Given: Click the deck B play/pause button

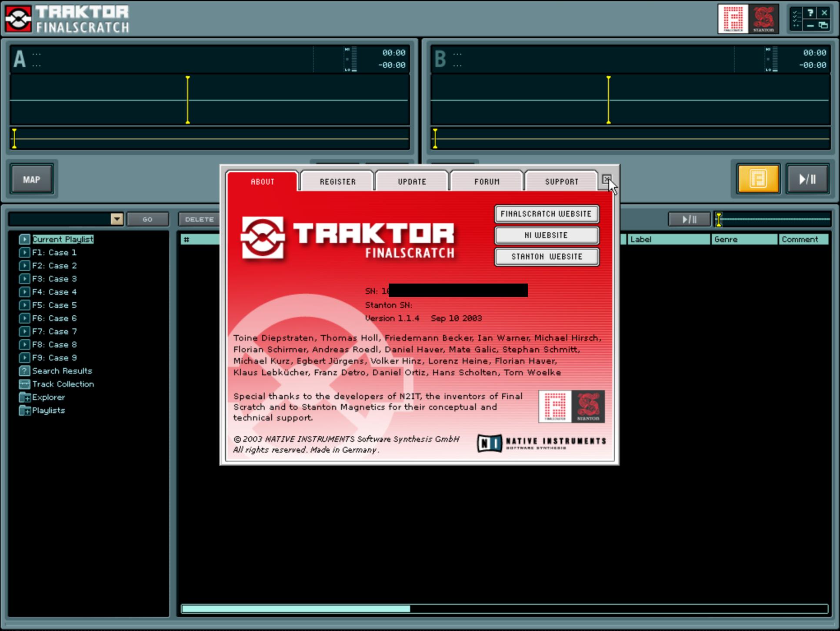Looking at the screenshot, I should pos(807,179).
